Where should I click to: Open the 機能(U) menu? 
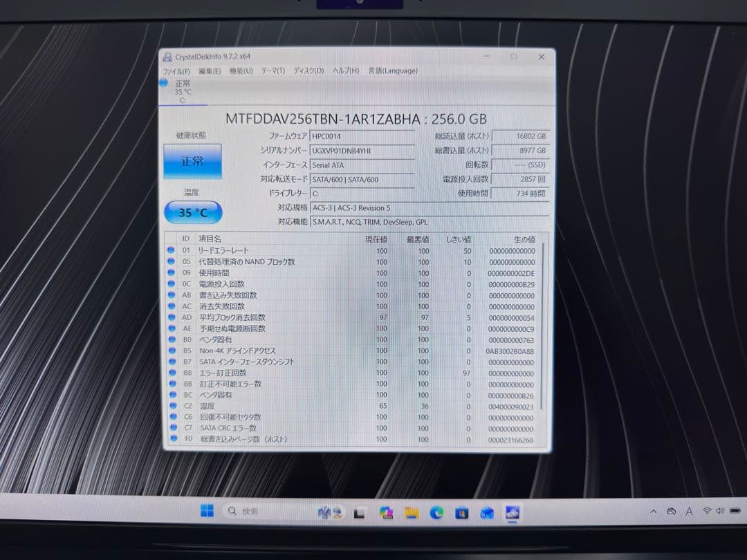(241, 71)
